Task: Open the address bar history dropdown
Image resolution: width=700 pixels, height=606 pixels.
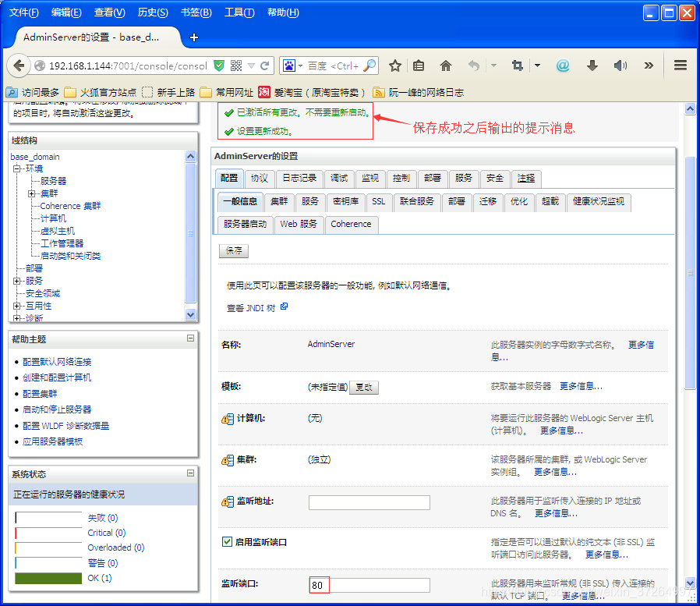Action: click(251, 66)
